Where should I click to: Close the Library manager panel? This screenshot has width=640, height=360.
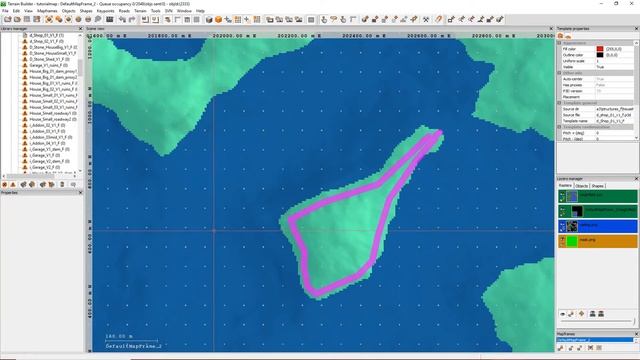pos(80,29)
